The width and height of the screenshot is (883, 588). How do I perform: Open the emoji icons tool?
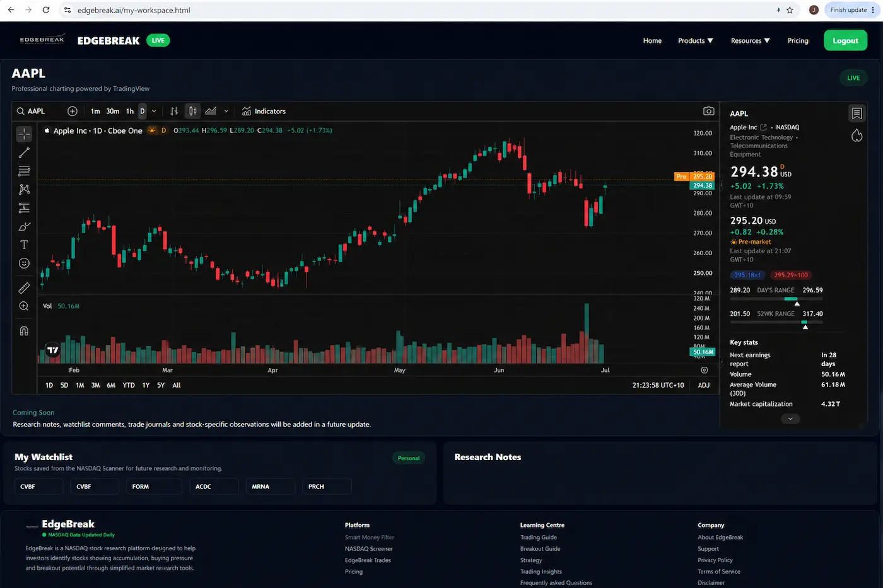pos(24,263)
